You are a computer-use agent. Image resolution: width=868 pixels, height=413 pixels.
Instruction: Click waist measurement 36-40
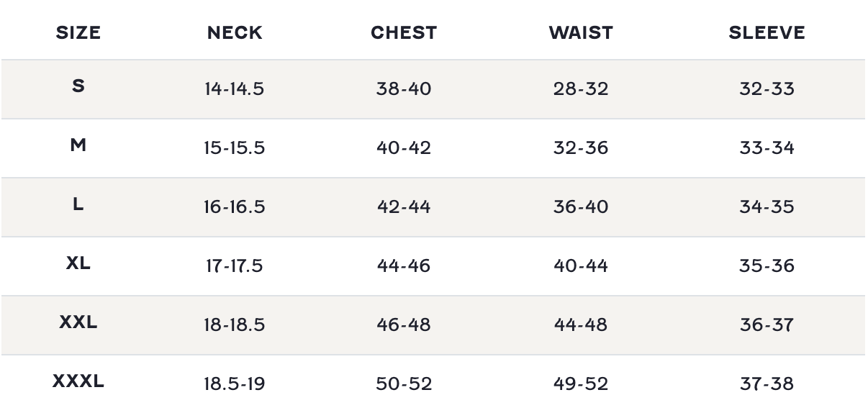click(x=581, y=206)
